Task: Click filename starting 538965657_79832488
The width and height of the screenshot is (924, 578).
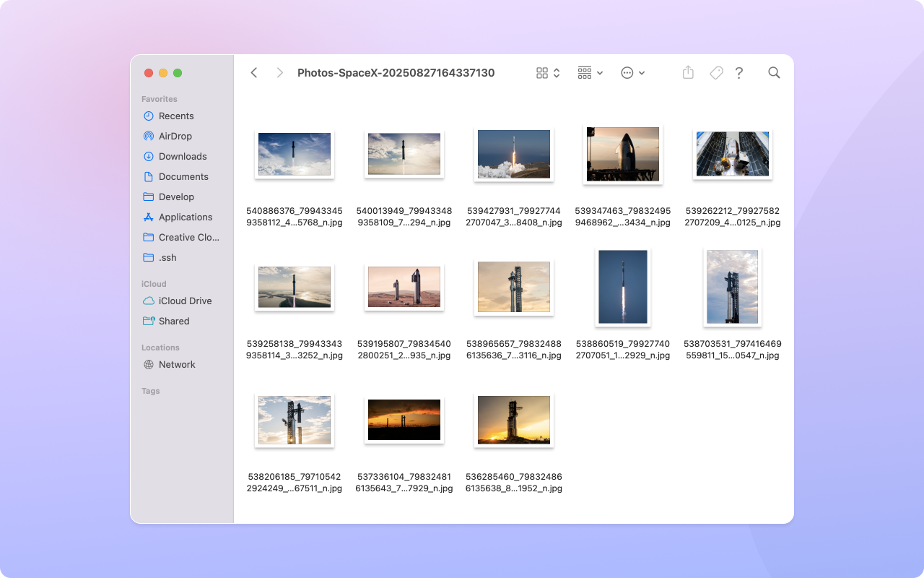Action: pyautogui.click(x=514, y=350)
